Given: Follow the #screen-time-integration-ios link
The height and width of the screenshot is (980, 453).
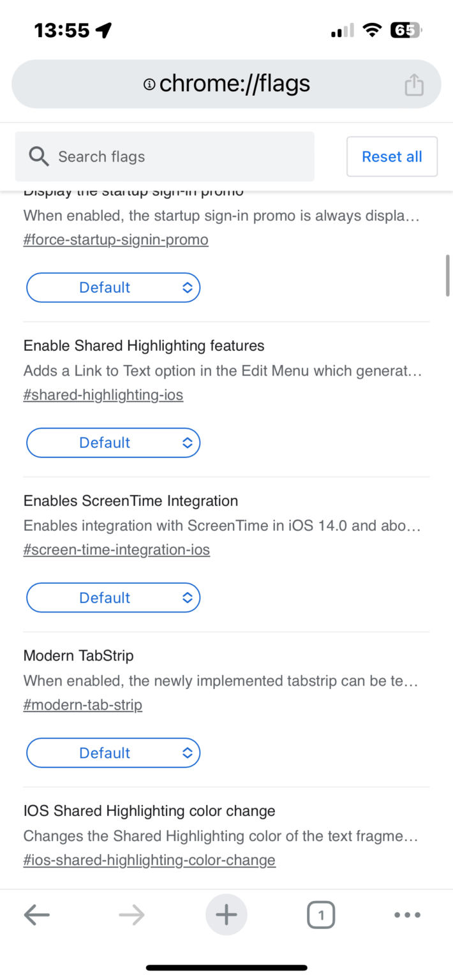Looking at the screenshot, I should (x=117, y=549).
